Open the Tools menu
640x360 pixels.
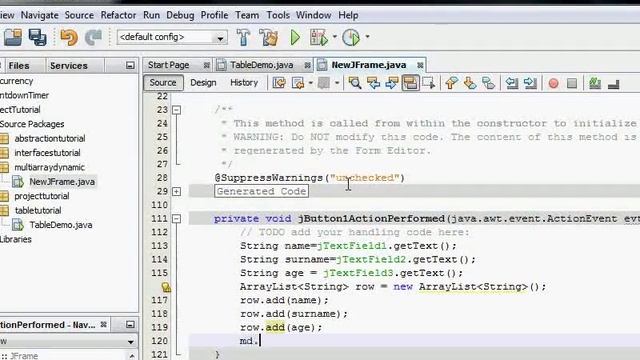(278, 16)
